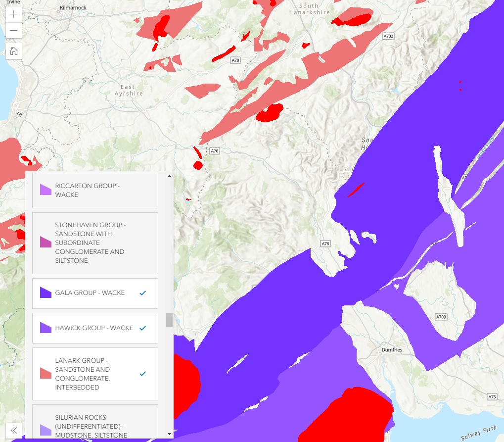
Task: Select the Silurian Rocks (Undifferentiated) legend item
Action: (x=95, y=422)
